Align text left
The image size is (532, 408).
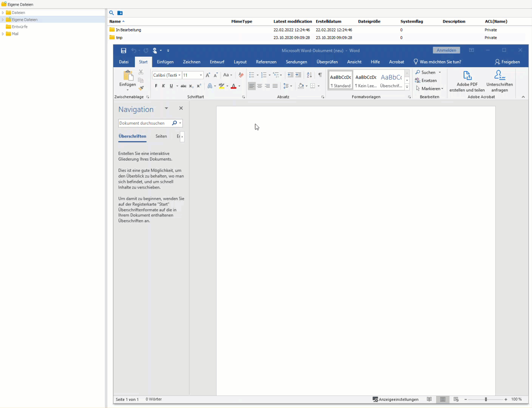pos(252,86)
